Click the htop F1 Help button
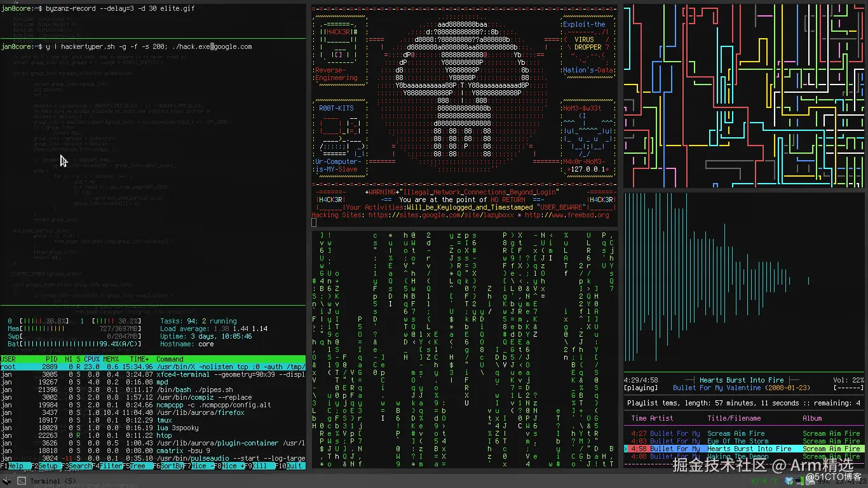 15,466
